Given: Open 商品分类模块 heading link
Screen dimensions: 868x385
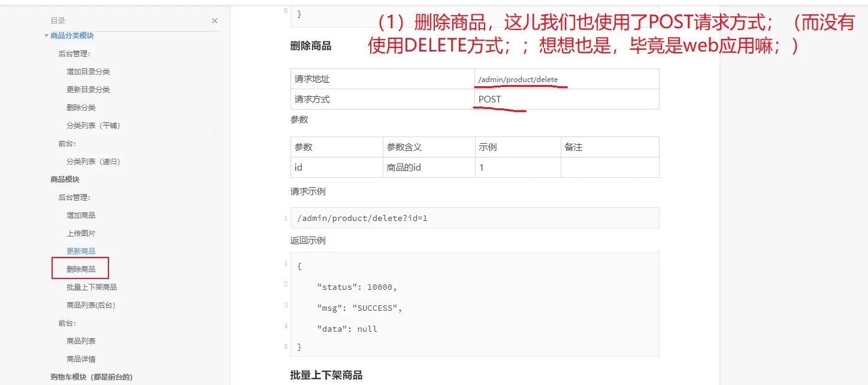Looking at the screenshot, I should click(72, 36).
